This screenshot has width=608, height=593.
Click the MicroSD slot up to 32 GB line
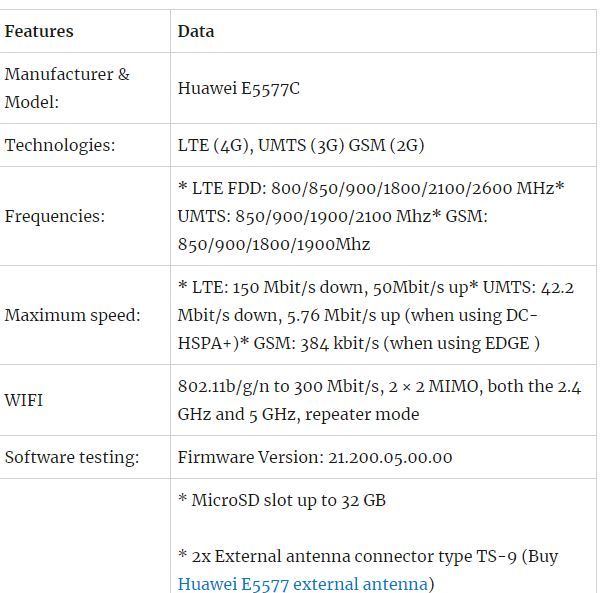point(282,500)
